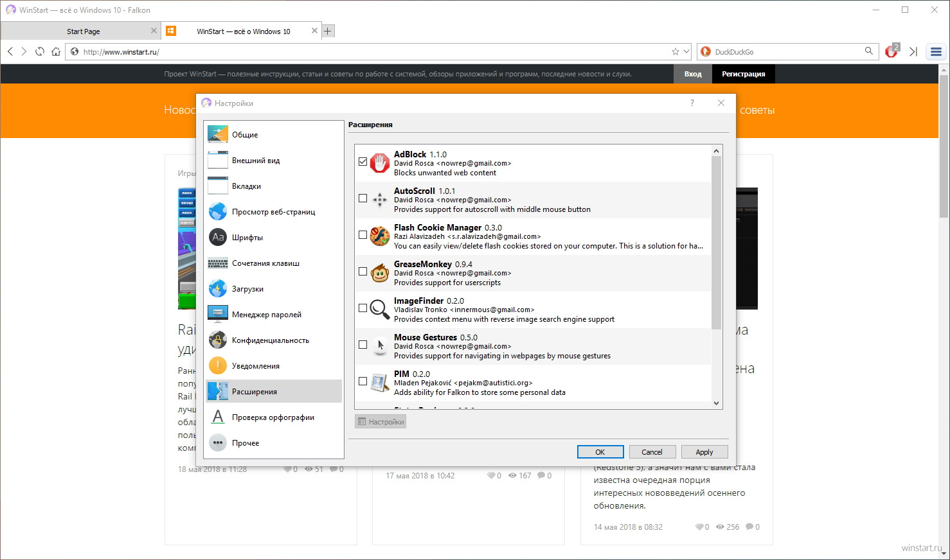Cancel the settings dialog
This screenshot has width=950, height=560.
[652, 452]
